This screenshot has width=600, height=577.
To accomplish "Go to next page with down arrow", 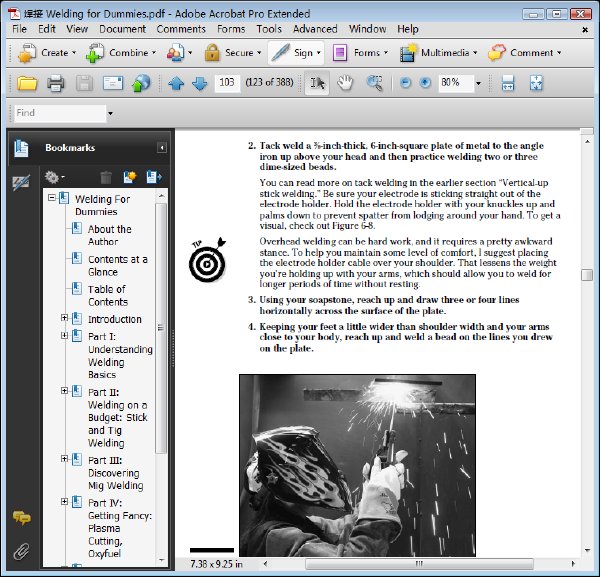I will coord(199,83).
